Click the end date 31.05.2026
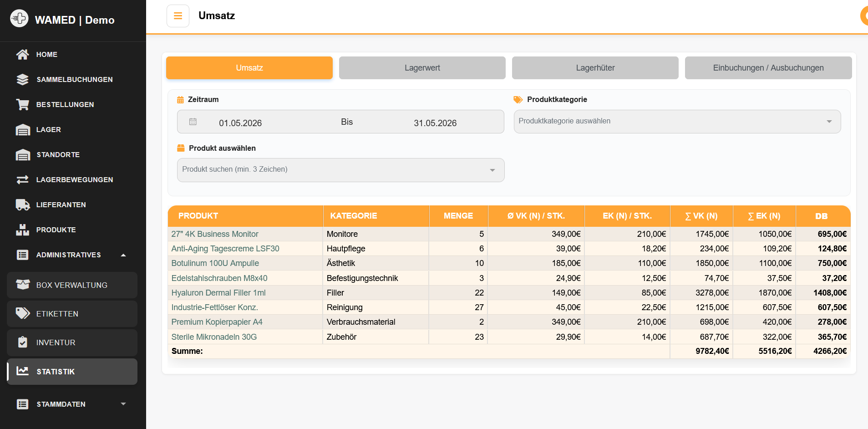The height and width of the screenshot is (429, 868). tap(435, 123)
